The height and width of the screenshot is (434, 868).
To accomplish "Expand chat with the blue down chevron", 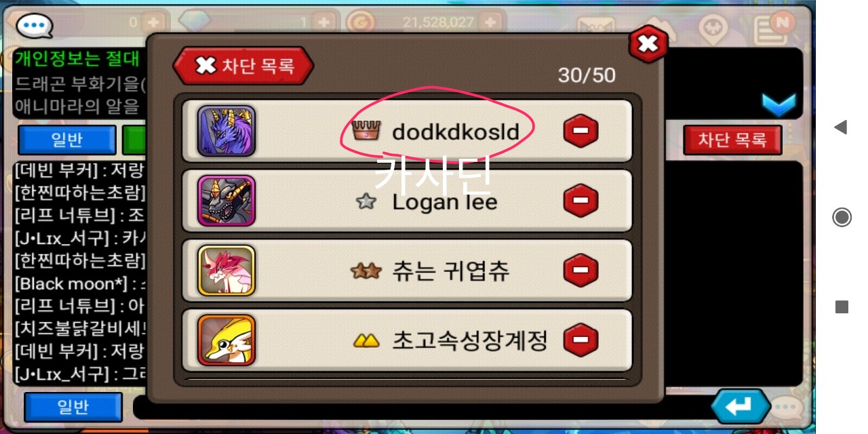I will click(x=778, y=104).
